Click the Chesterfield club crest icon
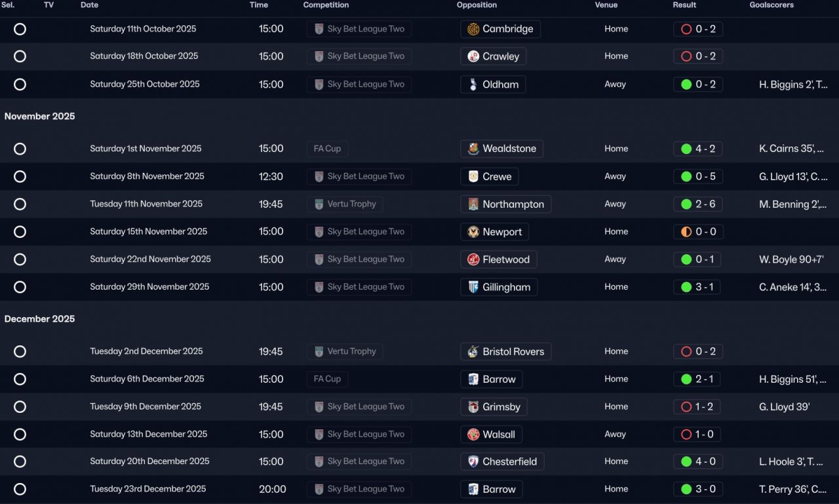Viewport: 839px width, 504px height. [x=473, y=461]
